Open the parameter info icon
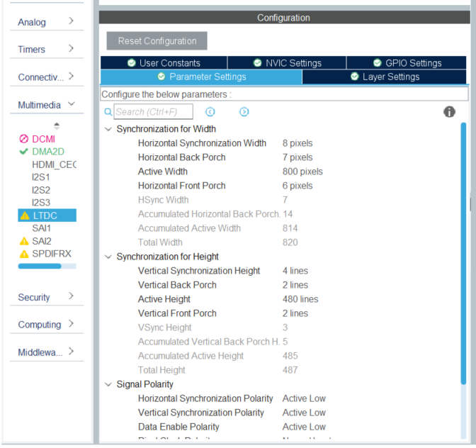This screenshot has width=476, height=448. point(449,112)
